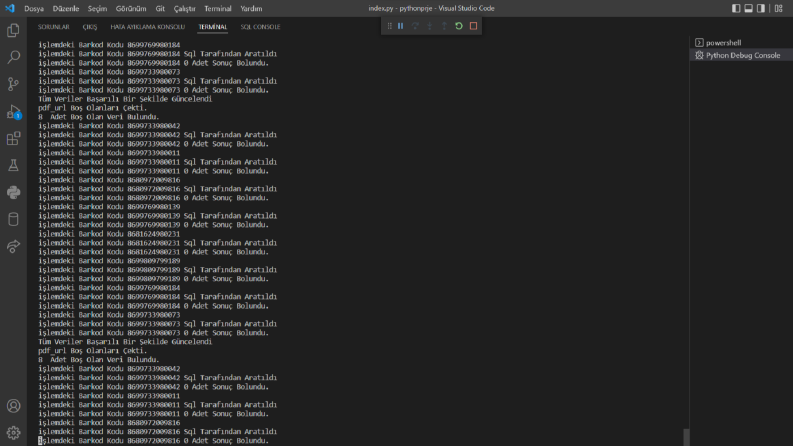Screen dimensions: 793x446
Task: Toggle primary side bar layout icon
Action: pos(736,8)
